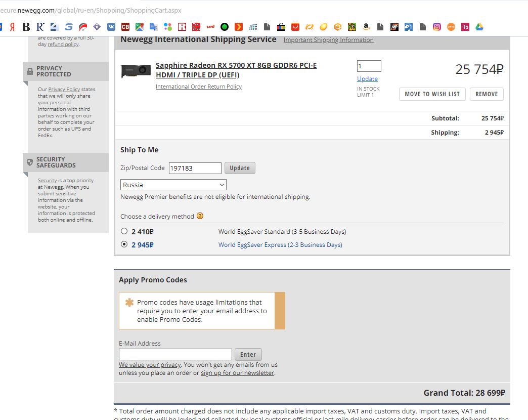
Task: Click the Enter button for promo email
Action: point(248,354)
